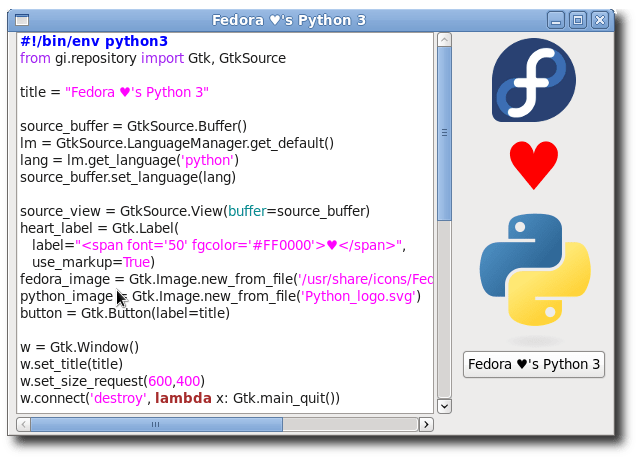This screenshot has height=459, width=638.
Task: Click the '#!/bin/env python3' shebang line
Action: click(94, 41)
